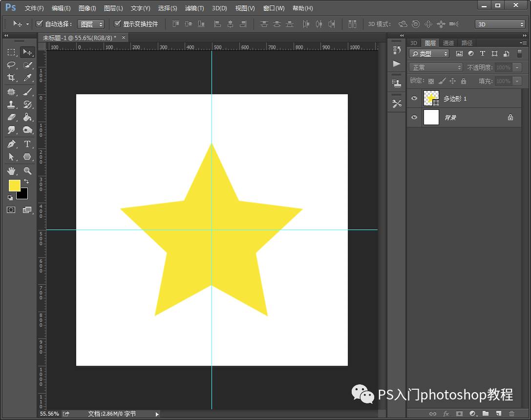The height and width of the screenshot is (420, 531).
Task: Align top edges of layers
Action: coord(176,24)
